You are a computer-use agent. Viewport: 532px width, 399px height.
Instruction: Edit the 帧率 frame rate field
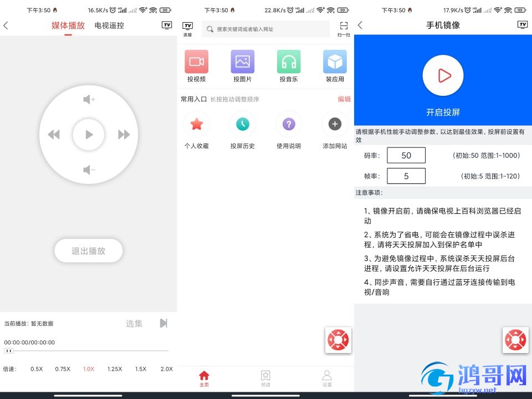[406, 176]
